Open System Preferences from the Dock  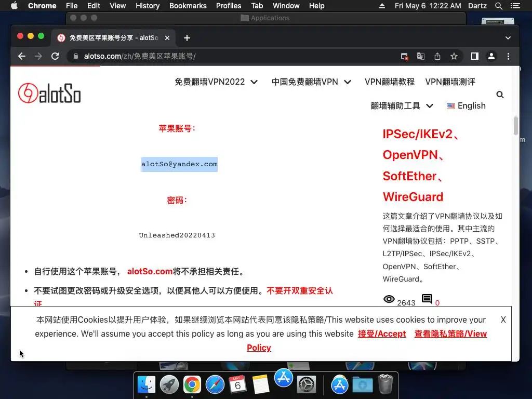click(307, 385)
